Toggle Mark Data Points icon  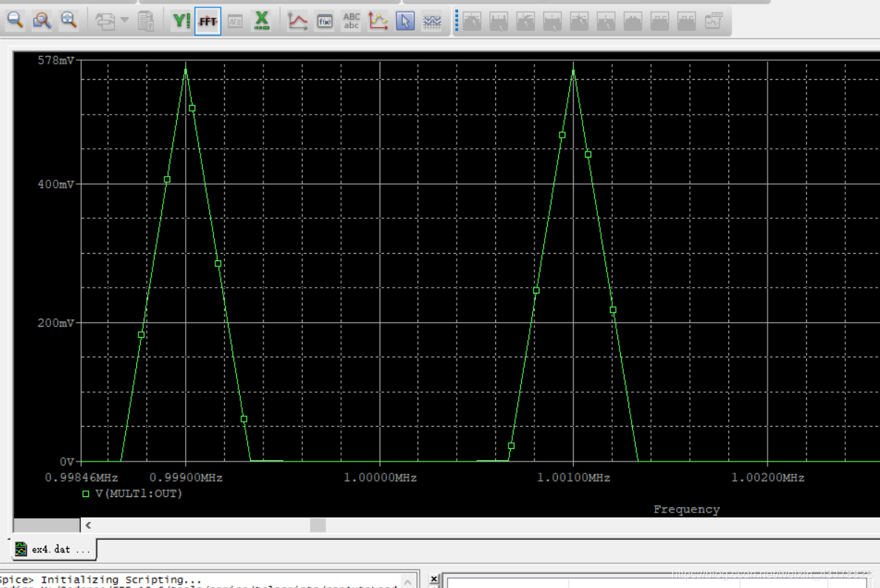pos(378,21)
